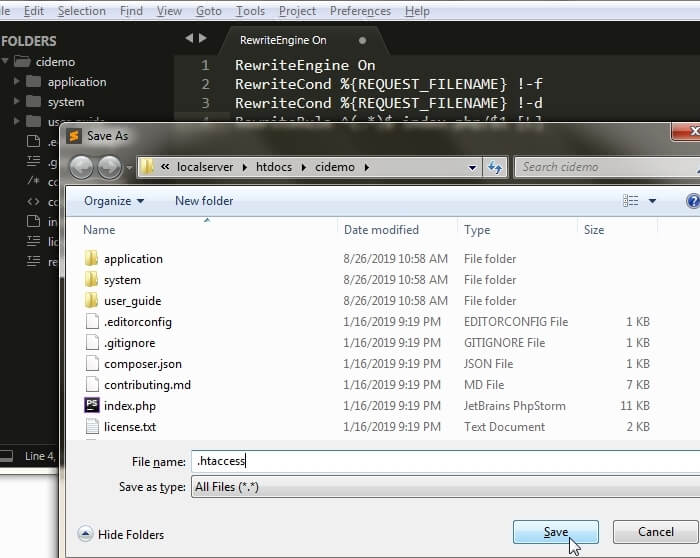Image resolution: width=700 pixels, height=558 pixels.
Task: Select the license.txt file
Action: [129, 427]
